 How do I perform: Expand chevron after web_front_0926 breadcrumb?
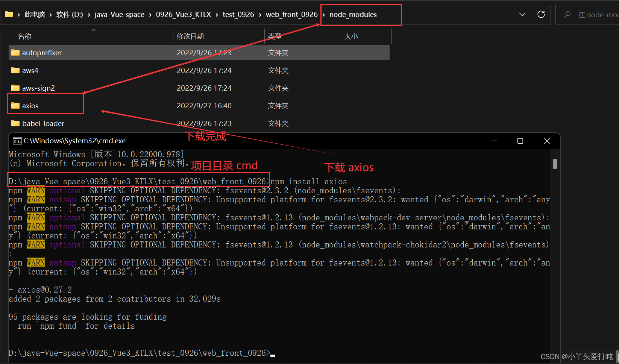323,15
